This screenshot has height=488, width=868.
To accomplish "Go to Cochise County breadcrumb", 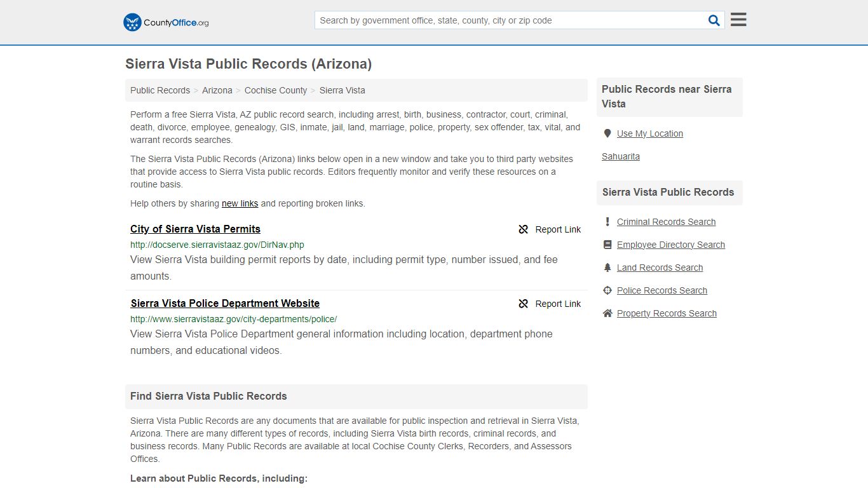I will pos(276,90).
